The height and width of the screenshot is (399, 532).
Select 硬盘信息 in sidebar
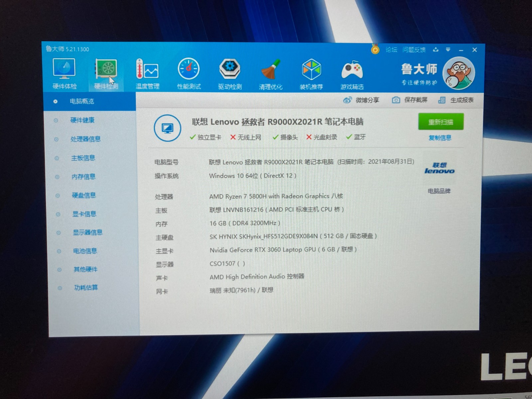(x=84, y=195)
